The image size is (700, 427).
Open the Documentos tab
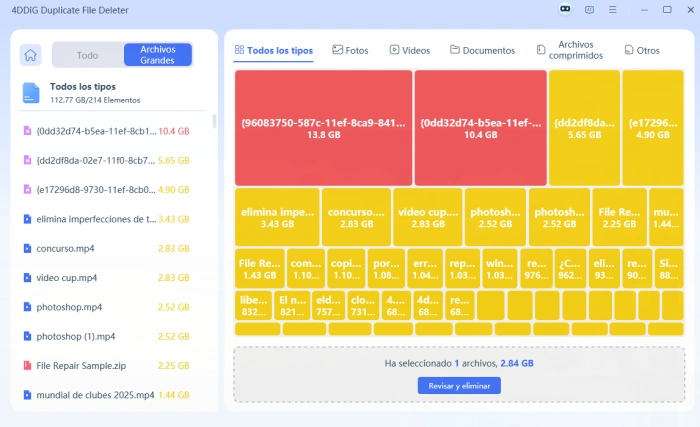(482, 50)
